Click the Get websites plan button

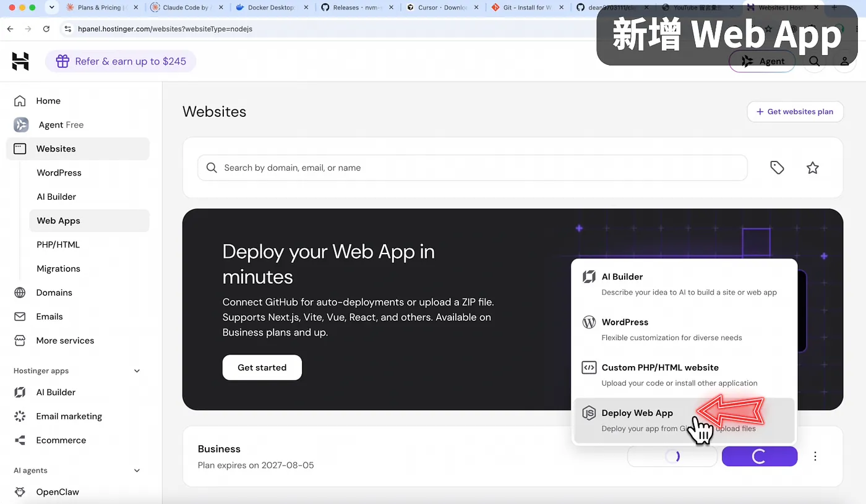click(795, 112)
